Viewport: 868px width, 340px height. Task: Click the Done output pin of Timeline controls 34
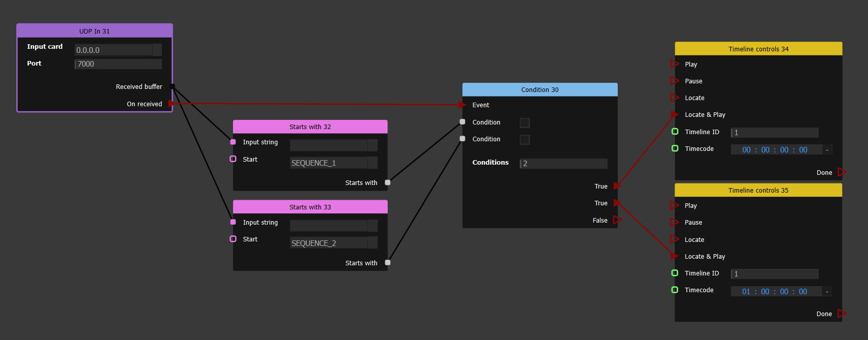point(842,172)
